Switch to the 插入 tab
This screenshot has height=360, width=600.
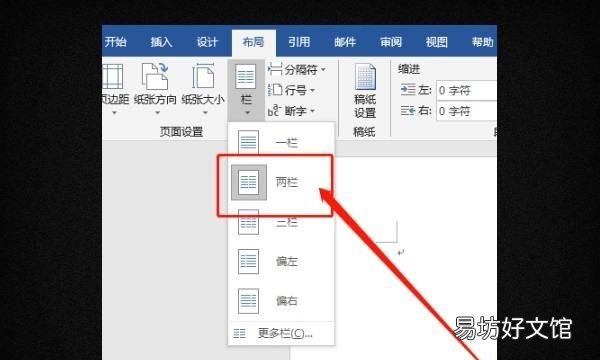[161, 42]
